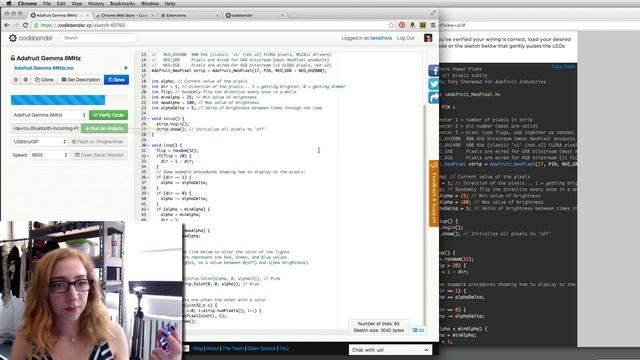Click the codebender gear logo

[x=13, y=38]
